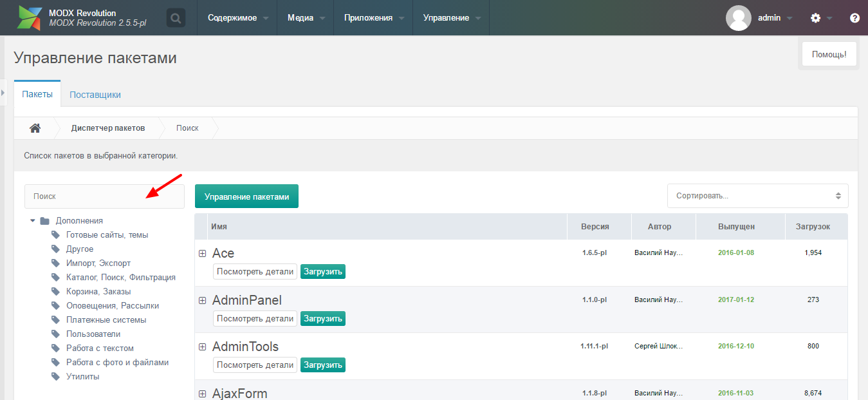The width and height of the screenshot is (868, 400).
Task: Switch to the Поставщики tab
Action: tap(95, 95)
